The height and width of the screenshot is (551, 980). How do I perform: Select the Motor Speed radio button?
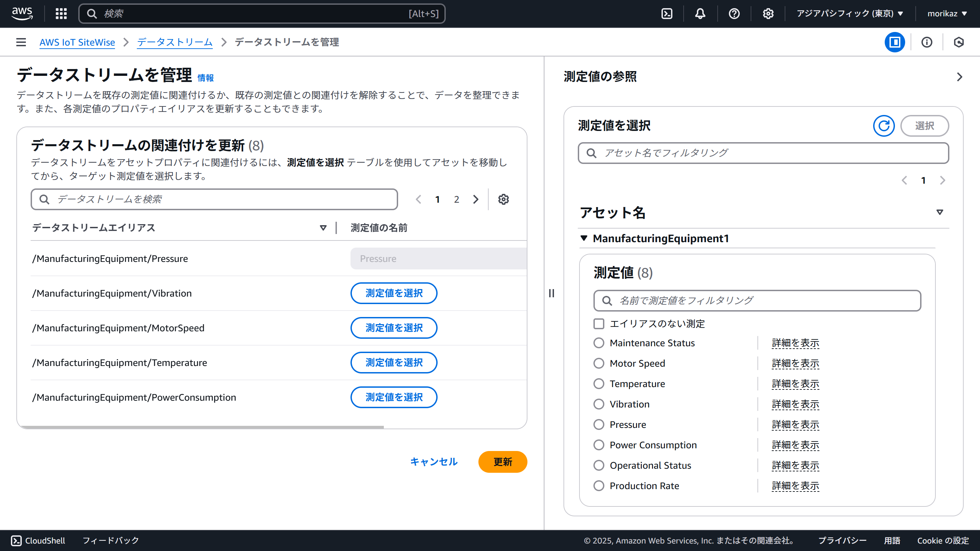(x=599, y=363)
